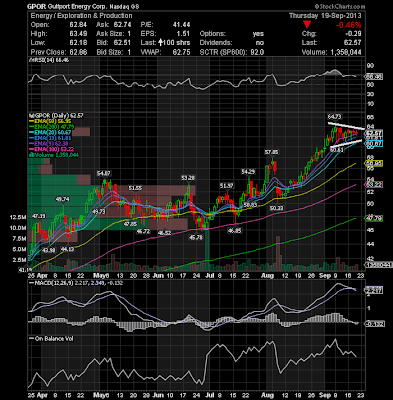Click the tall August volume spike bar
Screen dimensions: 393x400
[x=278, y=253]
